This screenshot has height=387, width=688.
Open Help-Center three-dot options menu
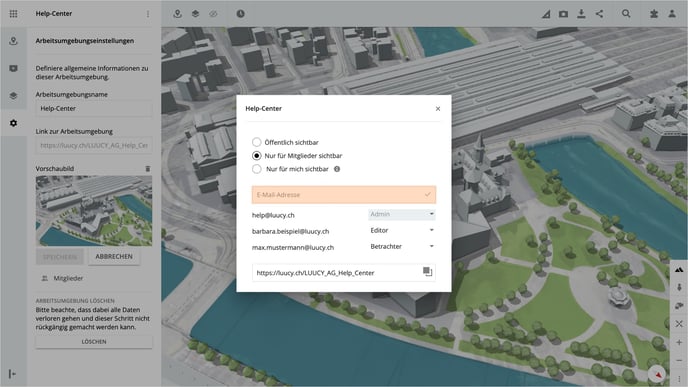click(148, 14)
